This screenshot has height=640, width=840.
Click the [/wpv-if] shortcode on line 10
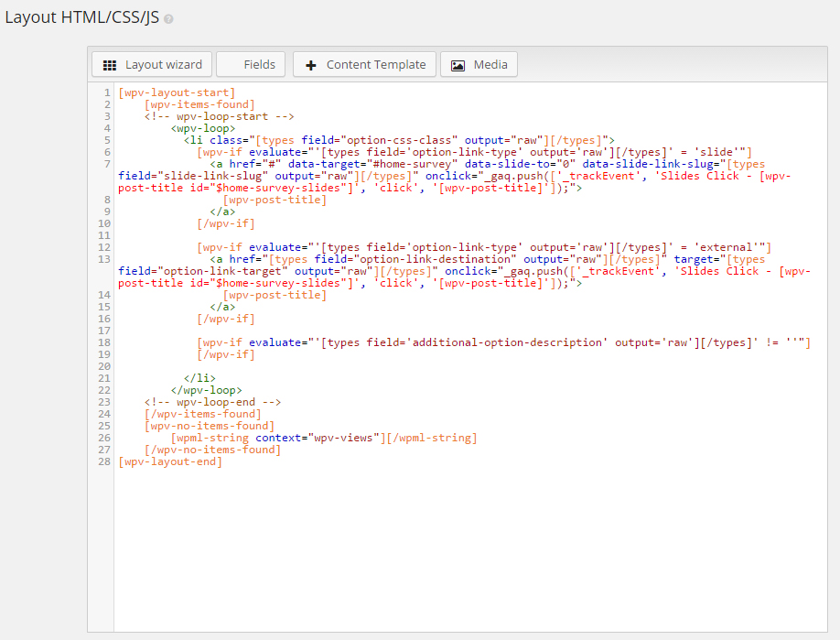225,223
